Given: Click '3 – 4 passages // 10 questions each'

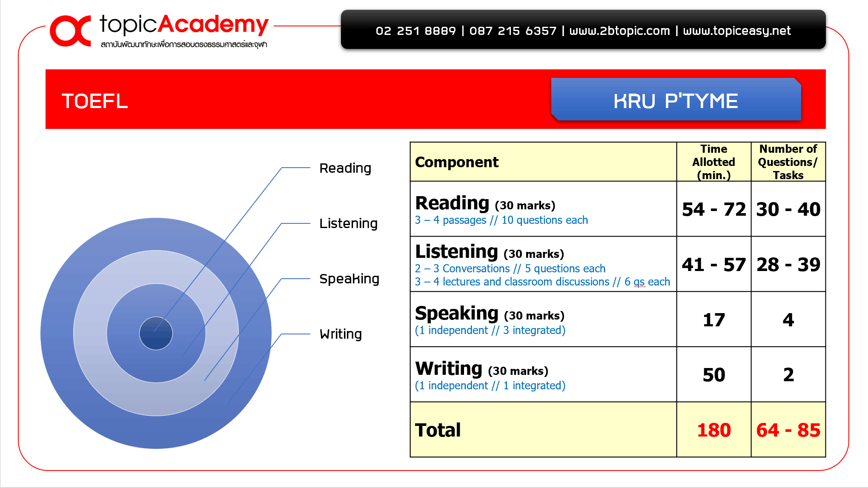Looking at the screenshot, I should tap(501, 220).
